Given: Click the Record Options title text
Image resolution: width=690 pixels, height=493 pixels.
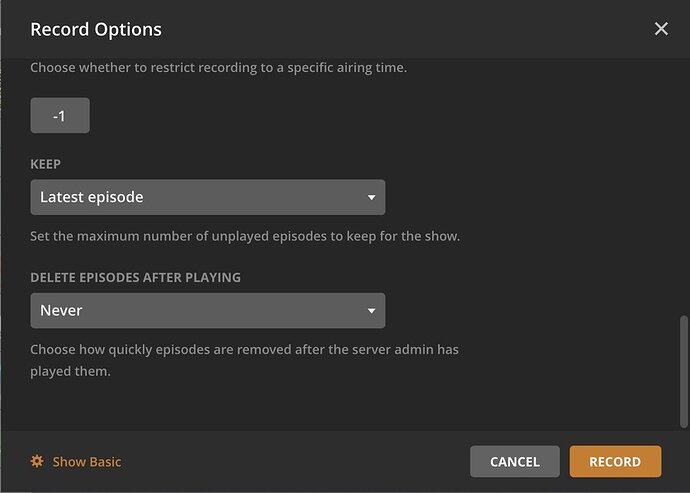Looking at the screenshot, I should (96, 30).
